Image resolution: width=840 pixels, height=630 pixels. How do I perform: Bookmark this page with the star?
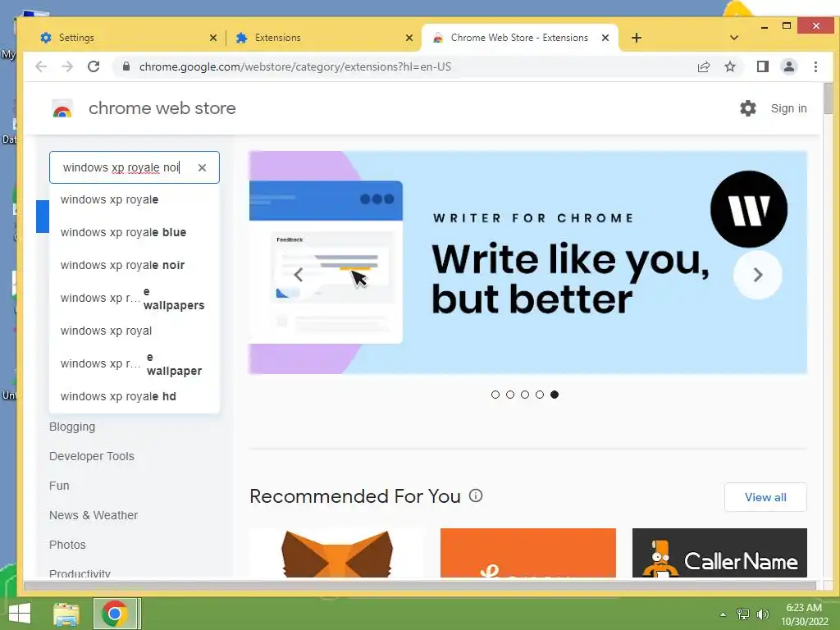729,66
